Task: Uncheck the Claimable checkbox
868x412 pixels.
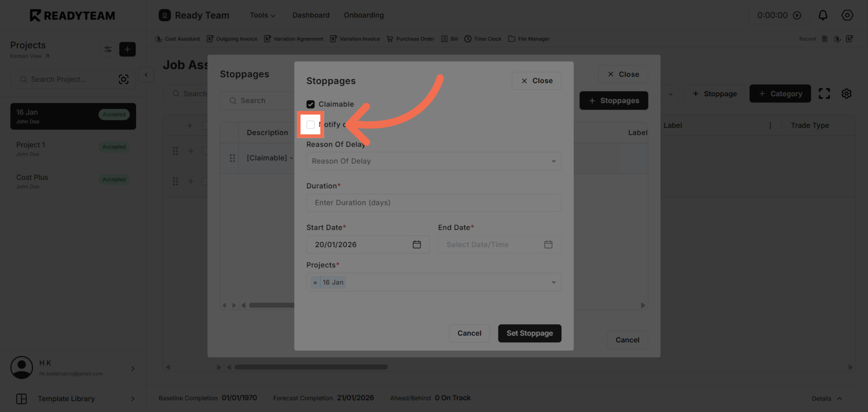Action: [x=311, y=104]
